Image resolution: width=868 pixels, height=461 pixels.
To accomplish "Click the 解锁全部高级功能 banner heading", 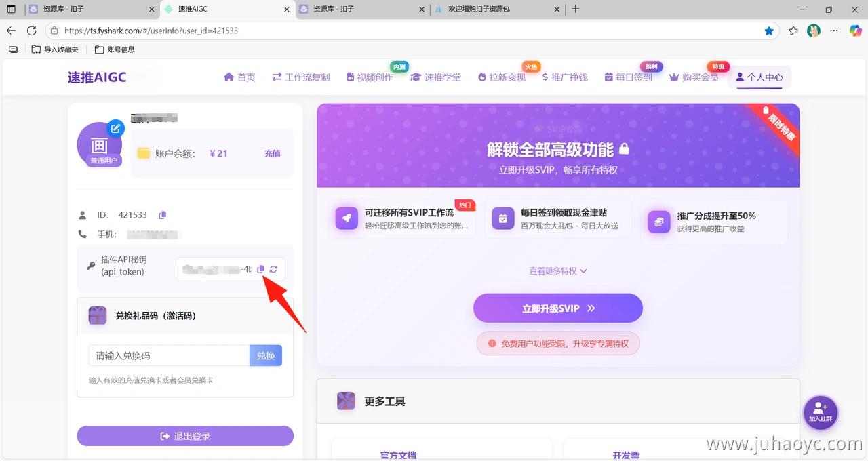I will 558,149.
